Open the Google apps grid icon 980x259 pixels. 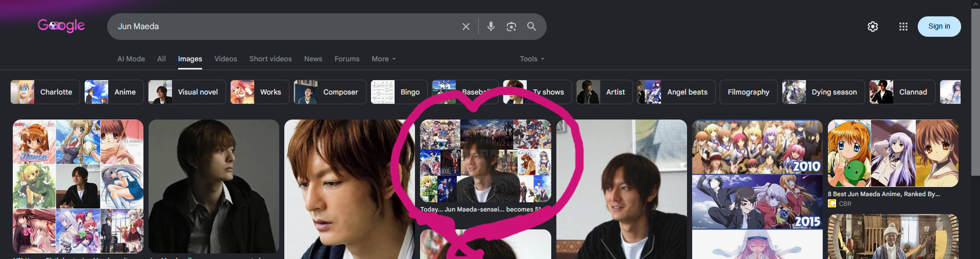[903, 27]
